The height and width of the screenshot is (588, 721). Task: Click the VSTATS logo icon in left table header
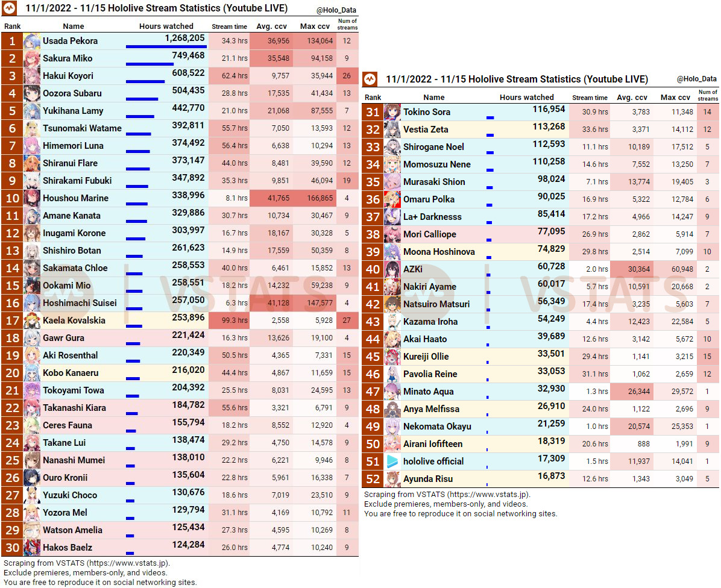click(x=10, y=8)
